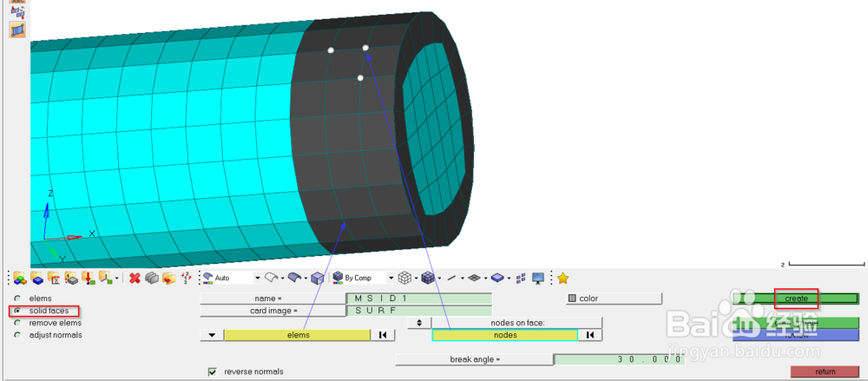Click the yellow nodes selector button
The image size is (868, 381).
[504, 334]
